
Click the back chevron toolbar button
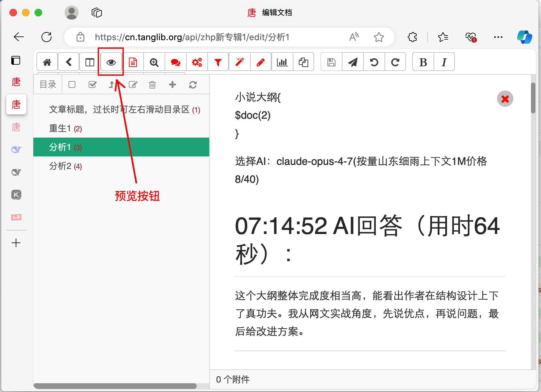coord(68,62)
